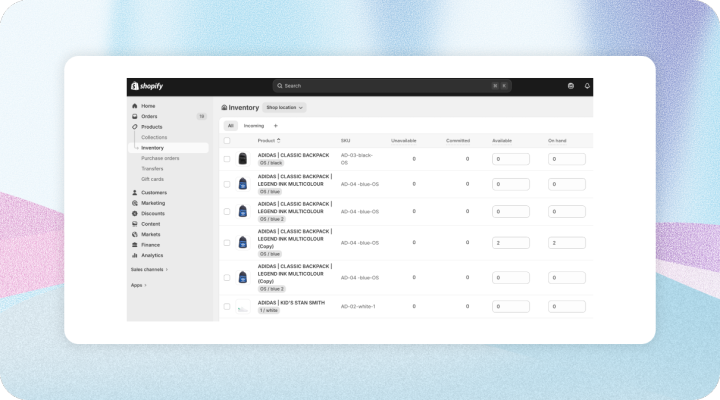Open the Shop location dropdown
Image resolution: width=720 pixels, height=400 pixels.
(x=284, y=107)
